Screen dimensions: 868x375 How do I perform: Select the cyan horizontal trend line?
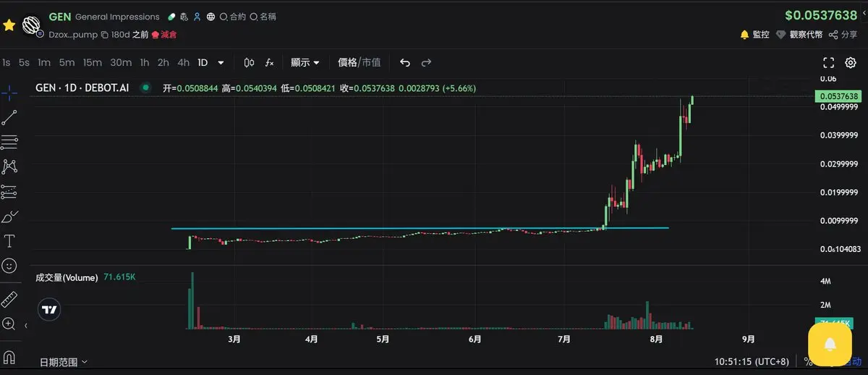pos(420,229)
